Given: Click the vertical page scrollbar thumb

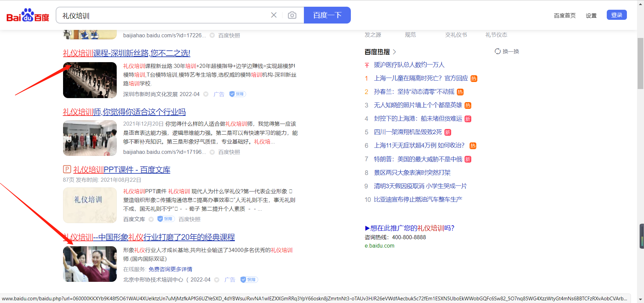Looking at the screenshot, I should click(x=641, y=64).
